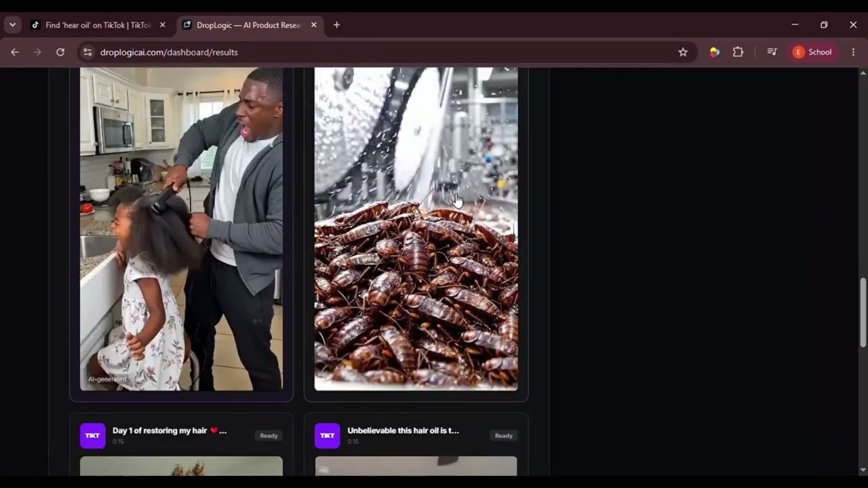
Task: Open the media control button
Action: pos(772,52)
